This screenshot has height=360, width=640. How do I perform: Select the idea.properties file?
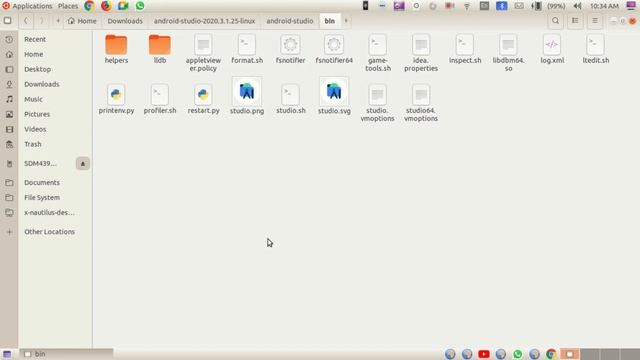pyautogui.click(x=421, y=53)
